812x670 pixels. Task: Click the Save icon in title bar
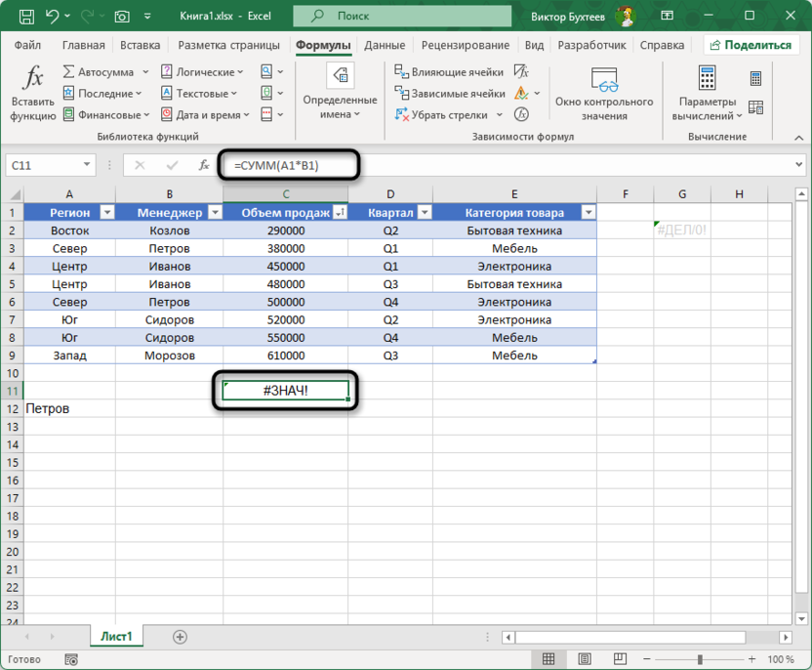pyautogui.click(x=26, y=17)
